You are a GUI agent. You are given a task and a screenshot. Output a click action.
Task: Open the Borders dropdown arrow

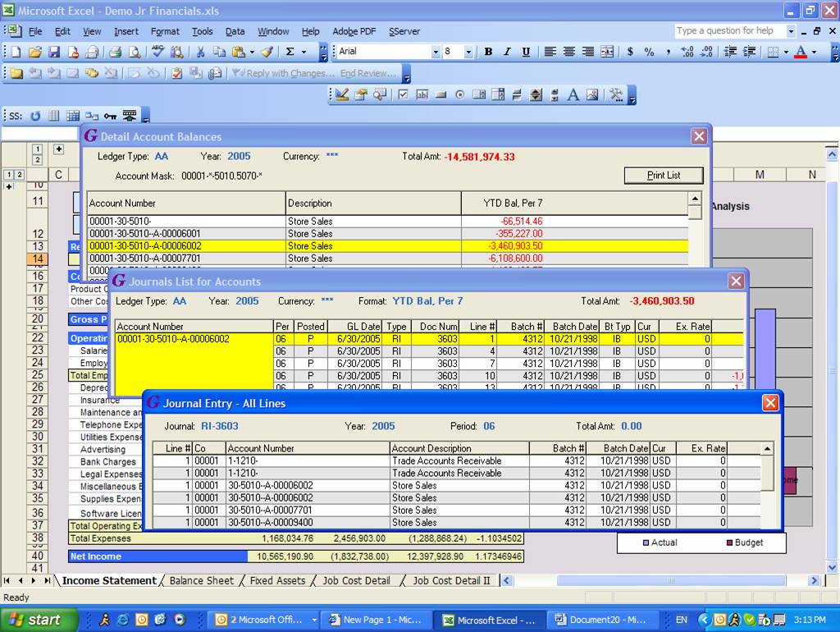coord(786,52)
